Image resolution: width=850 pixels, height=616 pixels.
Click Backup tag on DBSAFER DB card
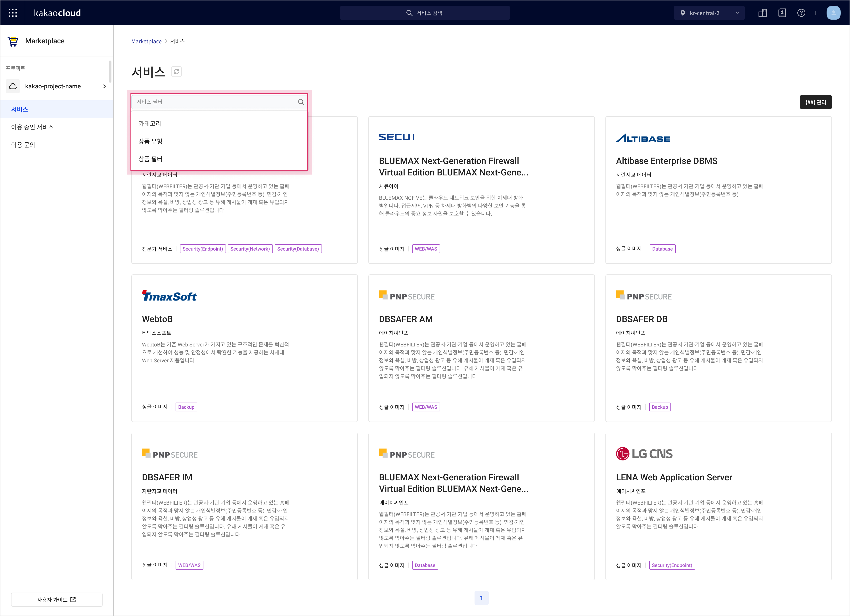(x=660, y=407)
